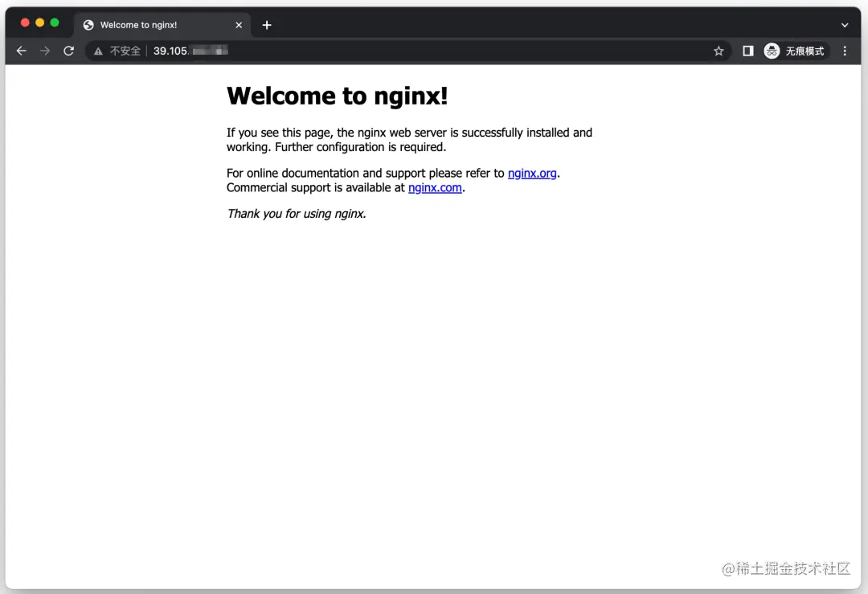Open a new tab with plus button
This screenshot has width=868, height=594.
pos(267,25)
